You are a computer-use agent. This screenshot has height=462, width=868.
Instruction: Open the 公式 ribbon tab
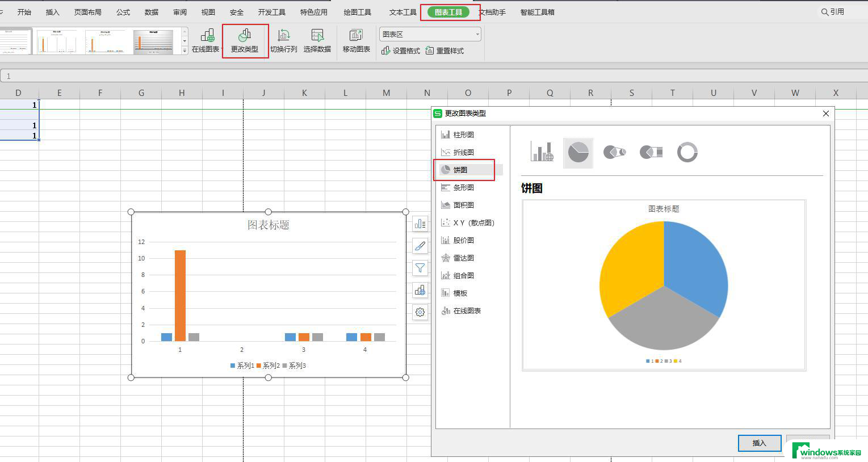[x=123, y=12]
